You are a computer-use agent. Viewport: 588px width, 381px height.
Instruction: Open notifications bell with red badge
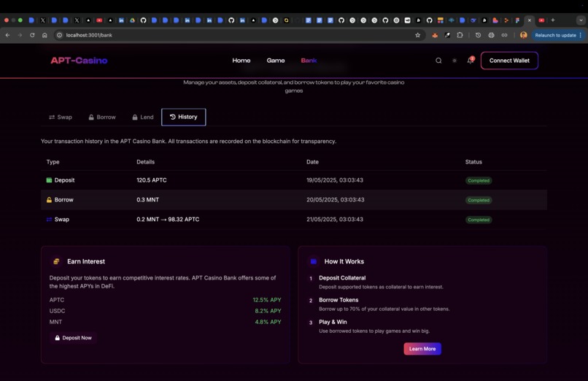coord(471,61)
